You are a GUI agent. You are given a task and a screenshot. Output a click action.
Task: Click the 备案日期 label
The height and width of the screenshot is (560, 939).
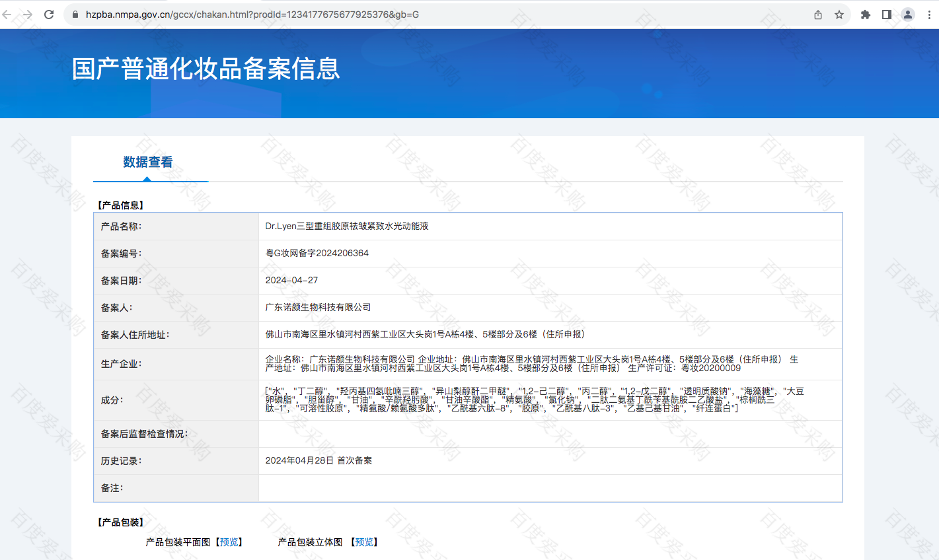(x=121, y=281)
